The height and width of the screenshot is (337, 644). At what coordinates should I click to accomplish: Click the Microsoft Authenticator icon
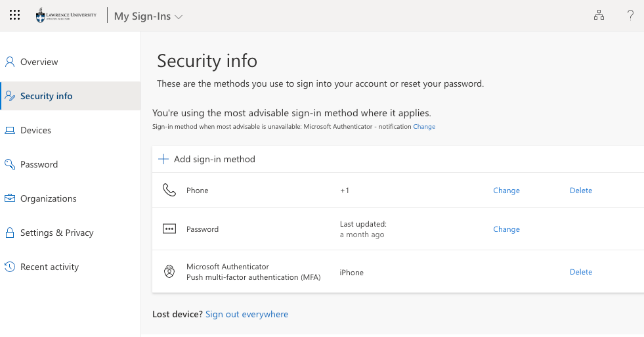169,272
